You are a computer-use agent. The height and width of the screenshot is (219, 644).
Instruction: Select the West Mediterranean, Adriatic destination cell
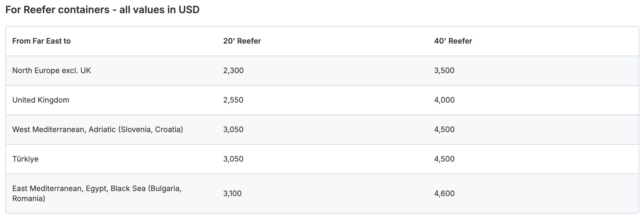98,130
